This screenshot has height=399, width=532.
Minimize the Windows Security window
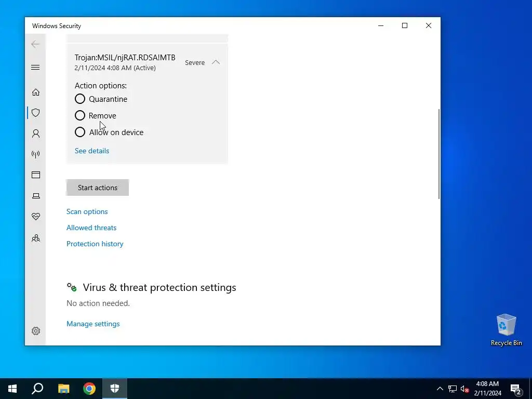point(381,26)
